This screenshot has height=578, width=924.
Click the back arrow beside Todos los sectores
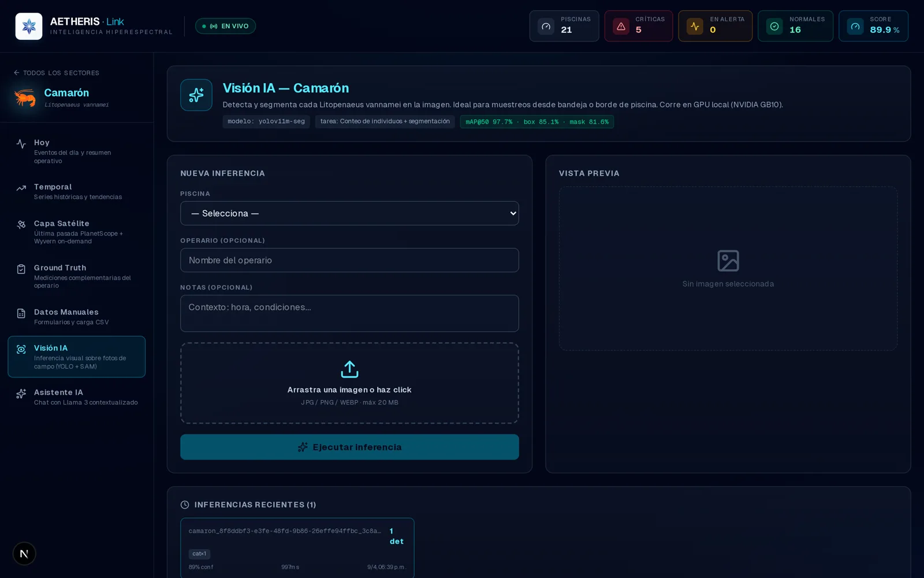pyautogui.click(x=17, y=73)
